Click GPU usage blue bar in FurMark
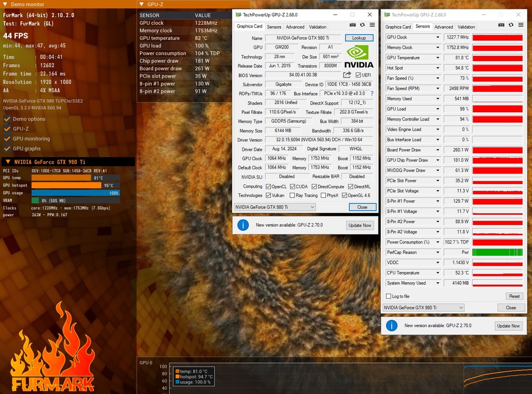Image resolution: width=532 pixels, height=394 pixels. [x=75, y=193]
